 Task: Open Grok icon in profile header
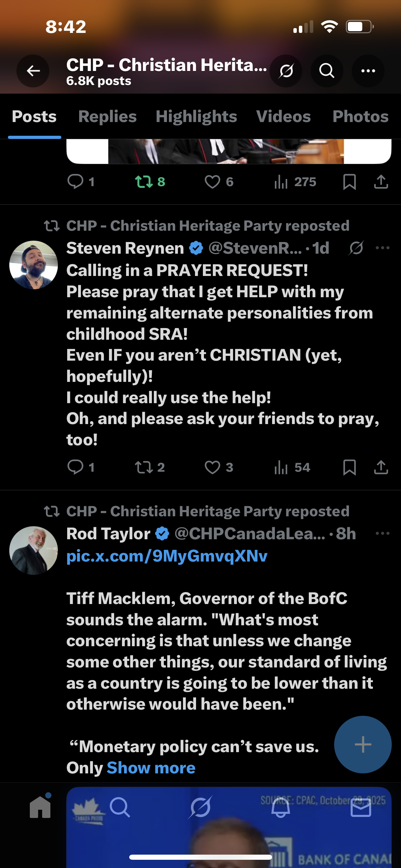click(286, 71)
